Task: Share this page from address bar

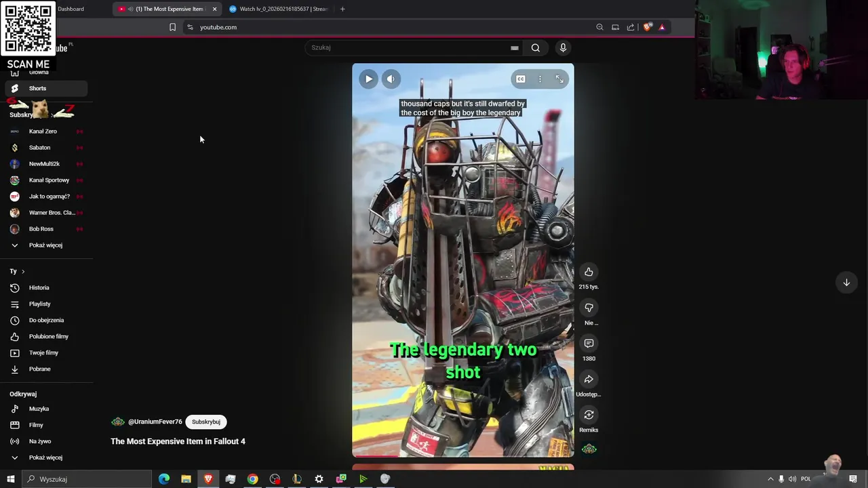Action: pyautogui.click(x=631, y=27)
